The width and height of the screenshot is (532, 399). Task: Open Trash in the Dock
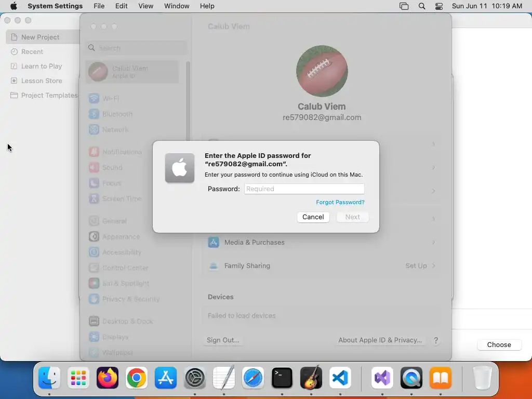(482, 378)
